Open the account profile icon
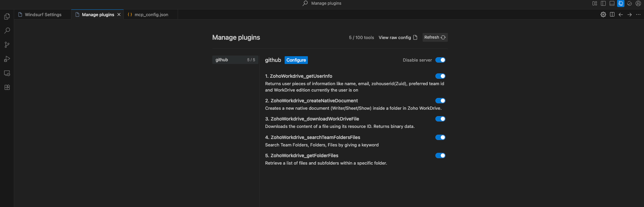This screenshot has width=644, height=207. [638, 3]
